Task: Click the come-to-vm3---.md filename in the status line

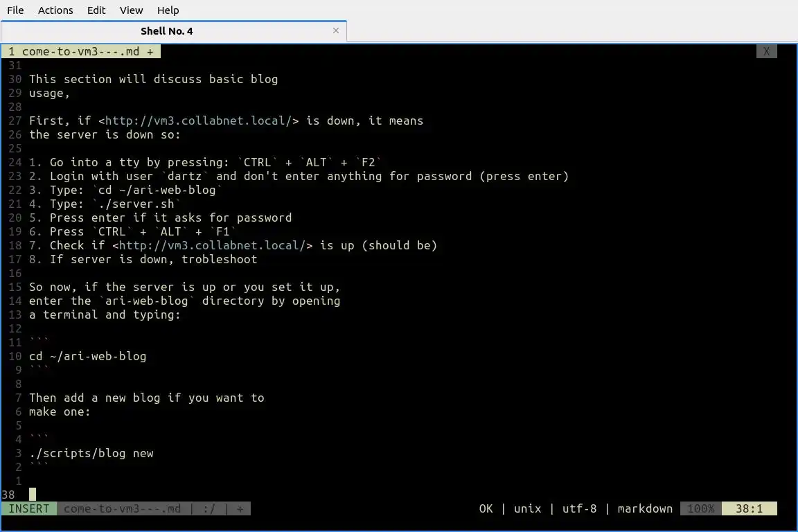Action: click(122, 508)
